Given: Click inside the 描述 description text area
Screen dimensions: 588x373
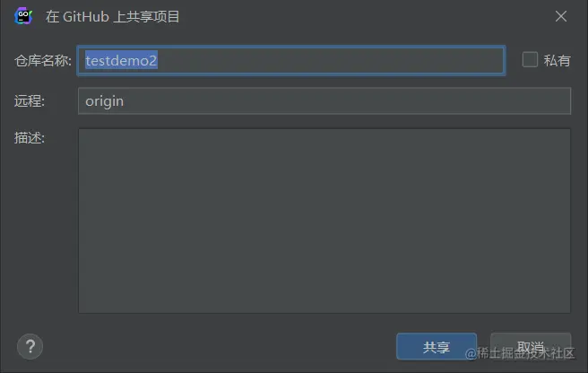Looking at the screenshot, I should pyautogui.click(x=324, y=221).
